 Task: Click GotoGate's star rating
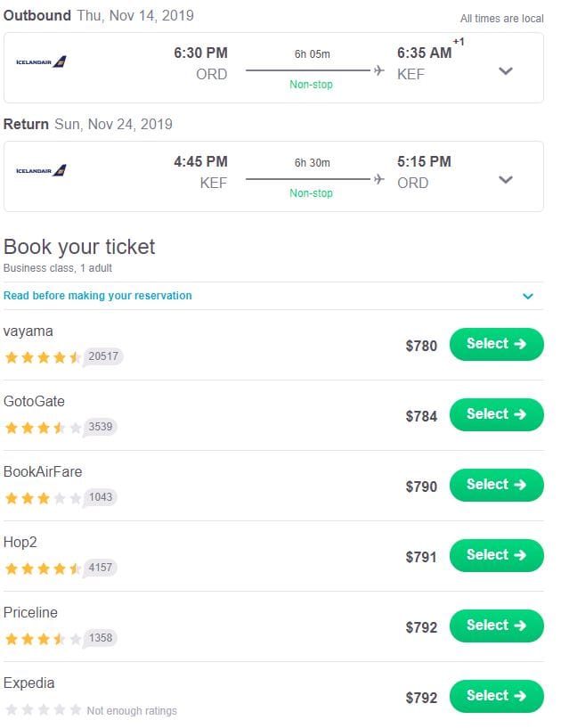pyautogui.click(x=43, y=428)
